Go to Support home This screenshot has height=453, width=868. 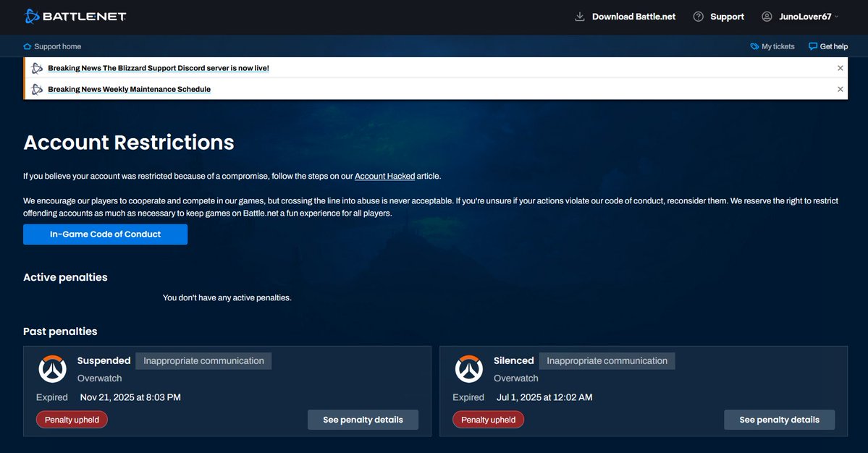pyautogui.click(x=58, y=46)
